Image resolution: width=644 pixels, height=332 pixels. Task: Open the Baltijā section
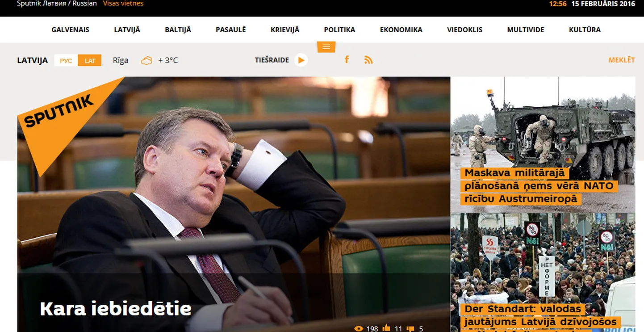(x=178, y=30)
